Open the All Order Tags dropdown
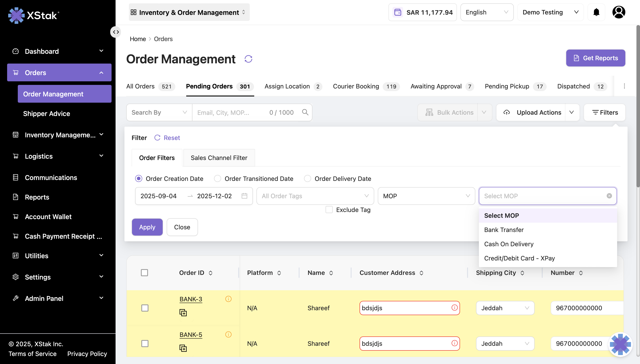 pos(315,196)
